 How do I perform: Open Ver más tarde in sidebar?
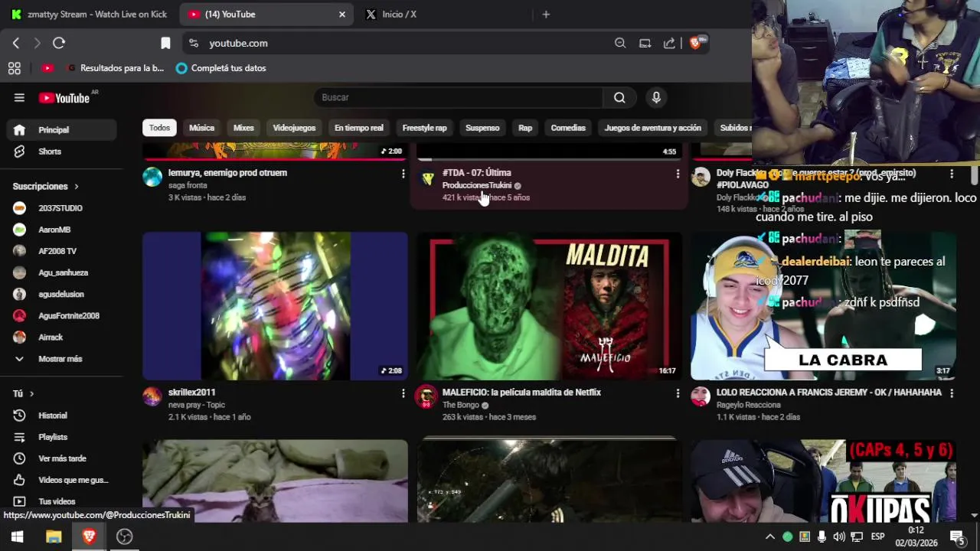61,458
